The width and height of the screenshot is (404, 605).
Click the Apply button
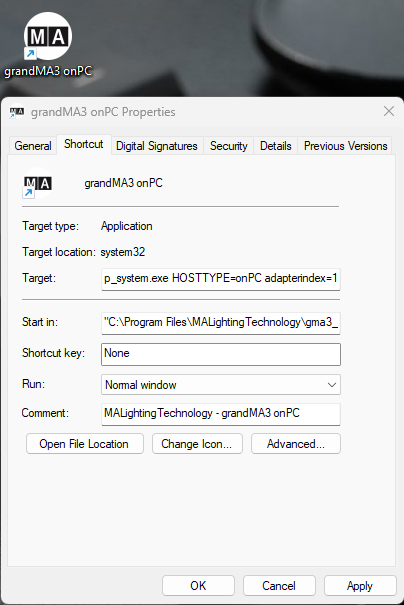point(360,586)
